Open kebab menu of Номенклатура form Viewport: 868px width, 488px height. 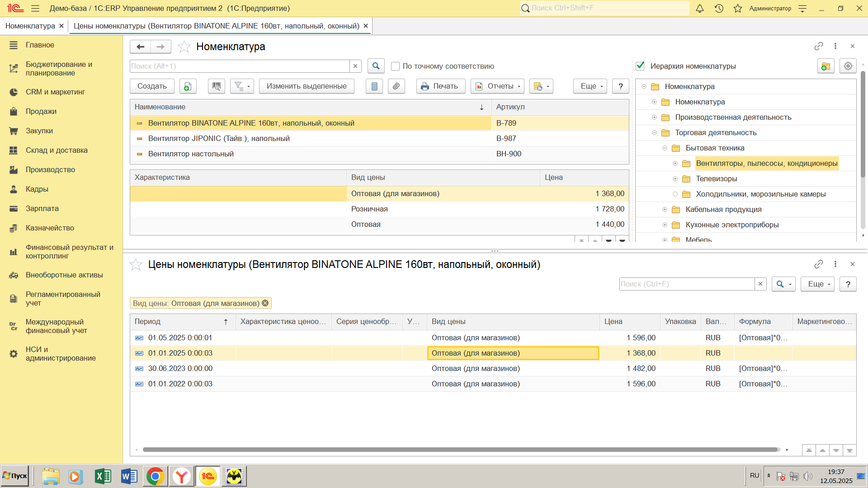click(x=835, y=46)
